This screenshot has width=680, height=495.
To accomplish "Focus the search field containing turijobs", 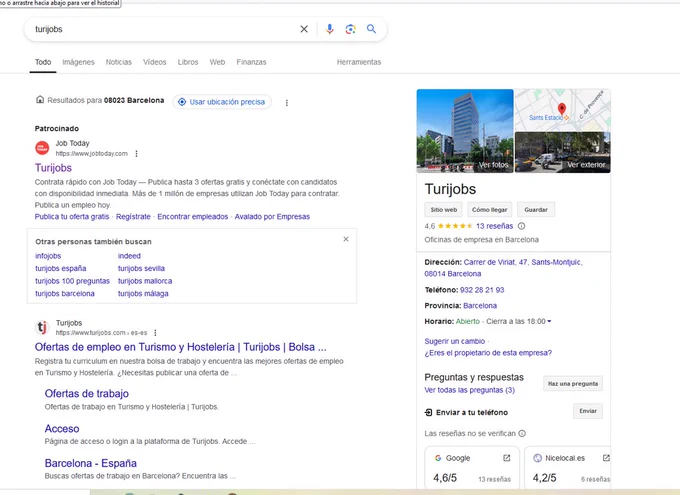I will pyautogui.click(x=163, y=29).
